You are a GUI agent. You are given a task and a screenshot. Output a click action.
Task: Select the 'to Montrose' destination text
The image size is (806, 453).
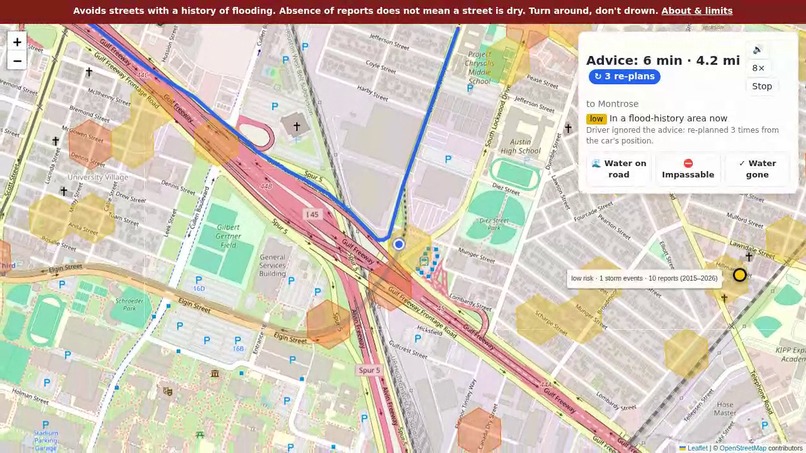pos(612,104)
